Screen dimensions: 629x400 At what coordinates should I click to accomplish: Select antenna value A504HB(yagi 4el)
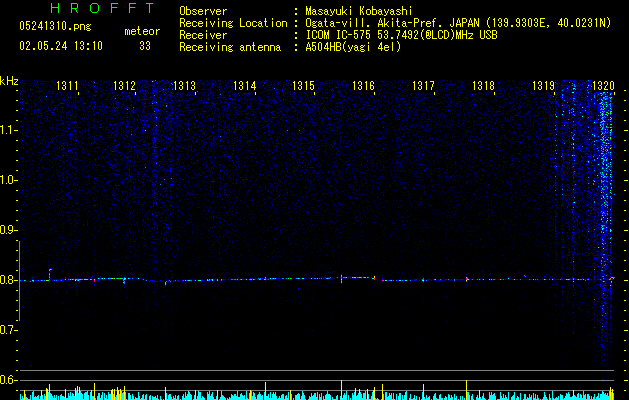point(353,47)
